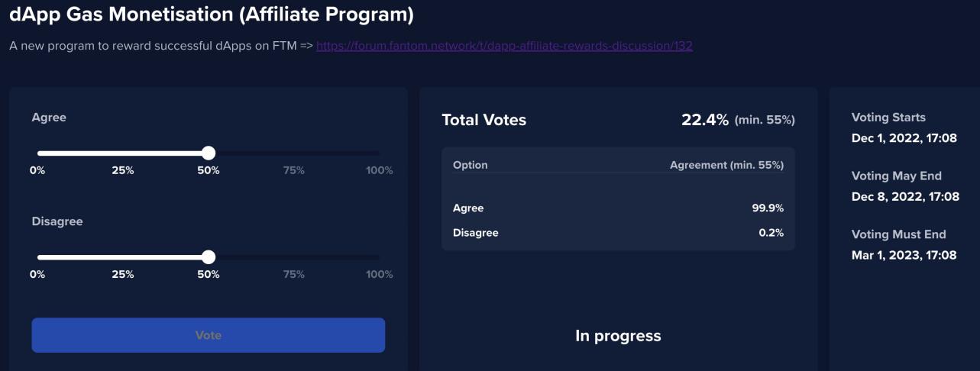Click the Agree row in results table
Image resolution: width=980 pixels, height=371 pixels.
pos(618,208)
